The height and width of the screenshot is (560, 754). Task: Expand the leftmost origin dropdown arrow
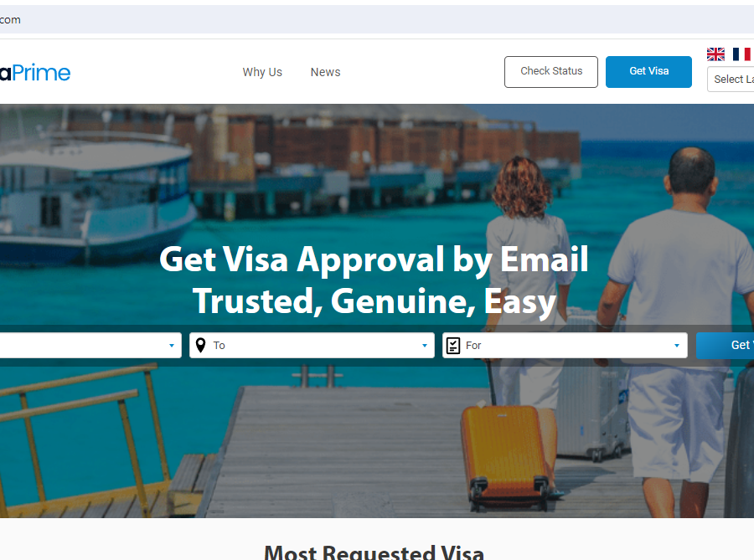[172, 346]
